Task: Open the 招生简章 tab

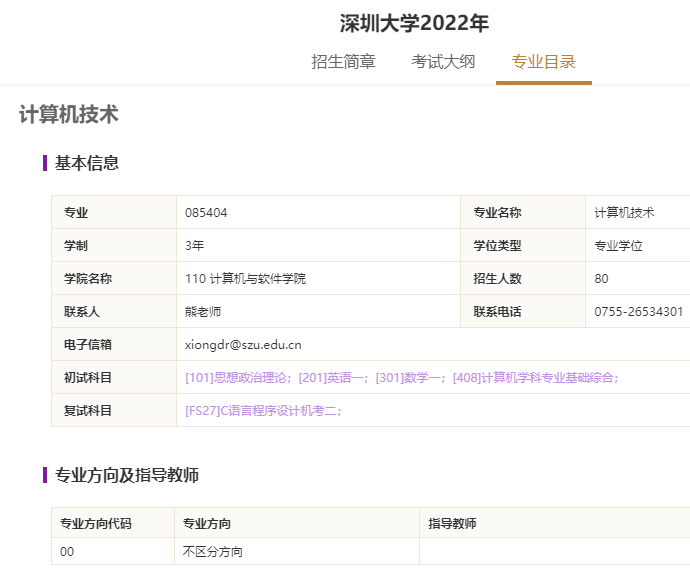Action: tap(343, 62)
